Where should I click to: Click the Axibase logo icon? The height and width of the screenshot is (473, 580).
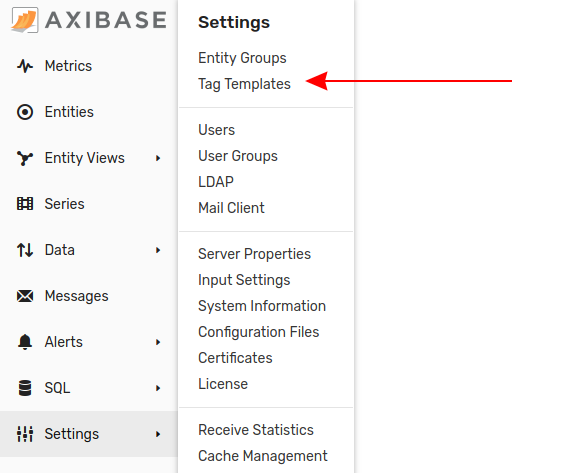[24, 20]
